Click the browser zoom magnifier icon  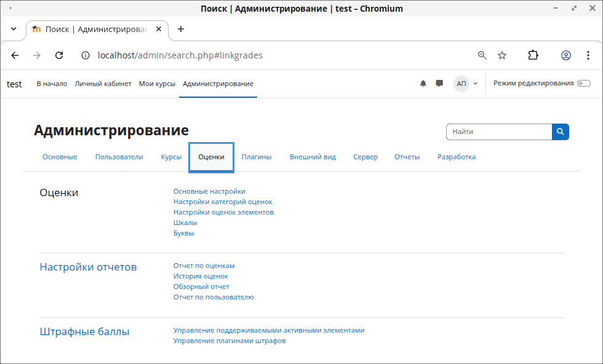pos(482,55)
